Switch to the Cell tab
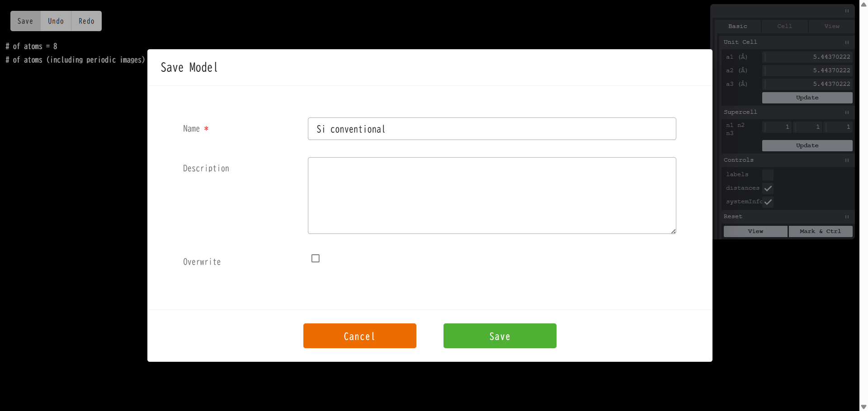Screen dimensions: 868x411 [784, 26]
